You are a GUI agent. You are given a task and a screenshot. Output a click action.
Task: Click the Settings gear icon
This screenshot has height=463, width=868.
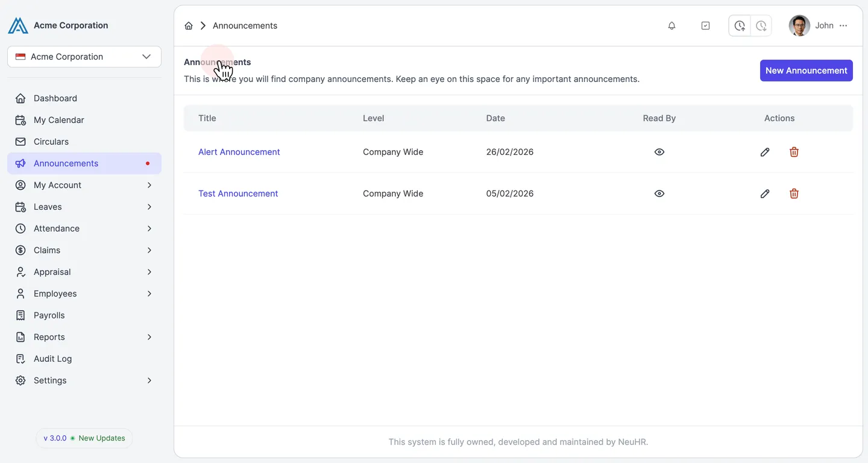point(20,380)
